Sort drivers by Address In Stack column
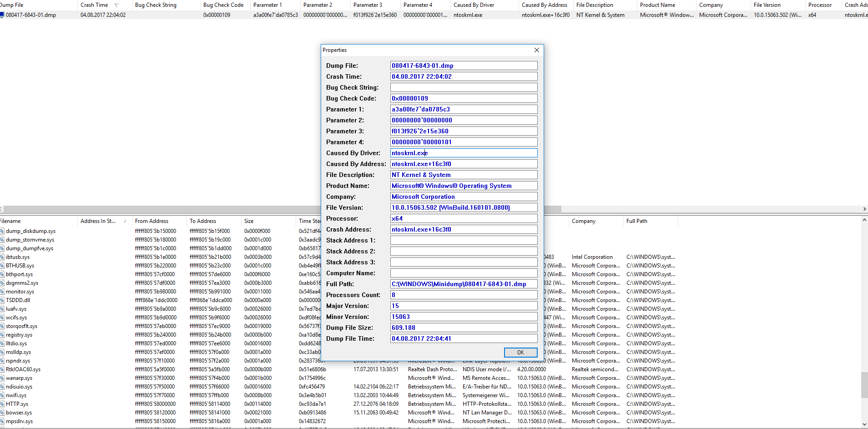Screen dimensions: 868x429 pyautogui.click(x=104, y=221)
